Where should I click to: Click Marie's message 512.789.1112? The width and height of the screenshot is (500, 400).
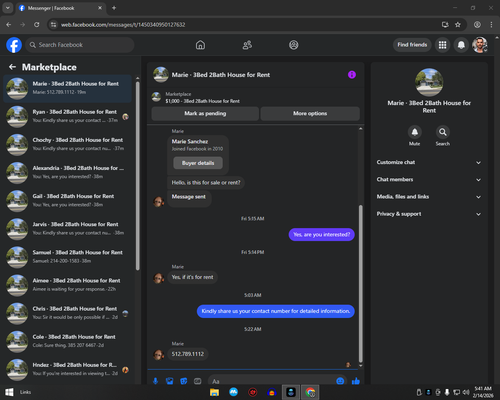pos(188,354)
